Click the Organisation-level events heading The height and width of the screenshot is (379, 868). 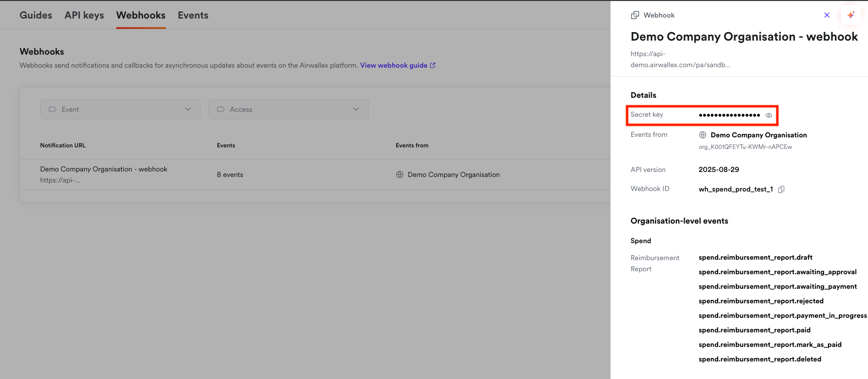point(679,221)
